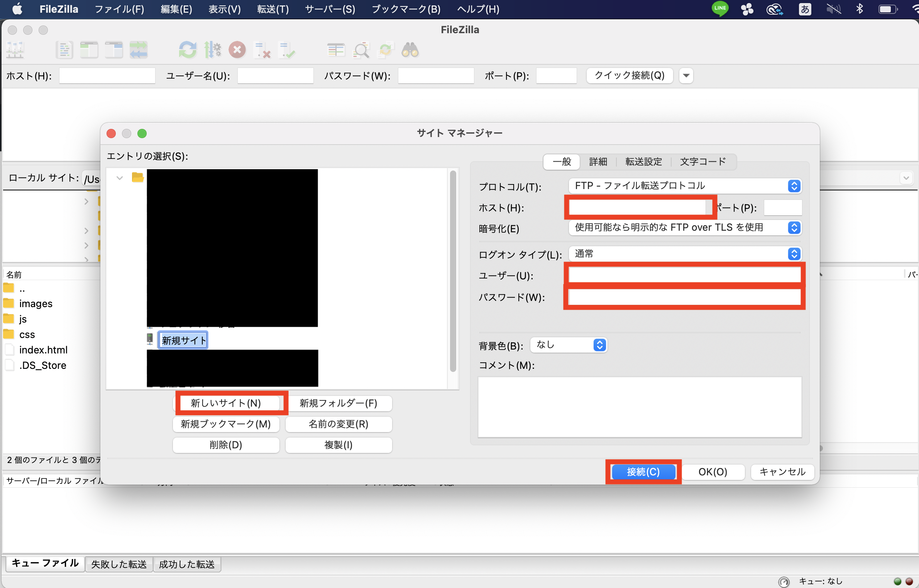Toggle remote directory tree icon
919x588 pixels.
tap(114, 50)
